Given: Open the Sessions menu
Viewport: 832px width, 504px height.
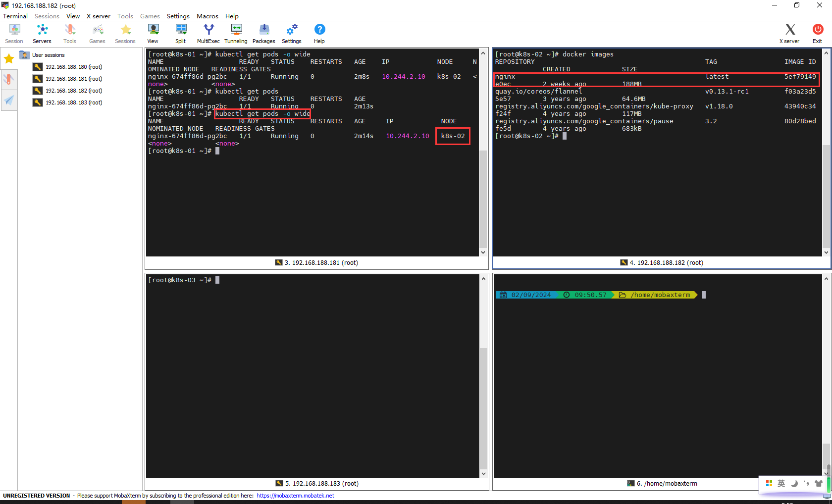Looking at the screenshot, I should coord(47,16).
